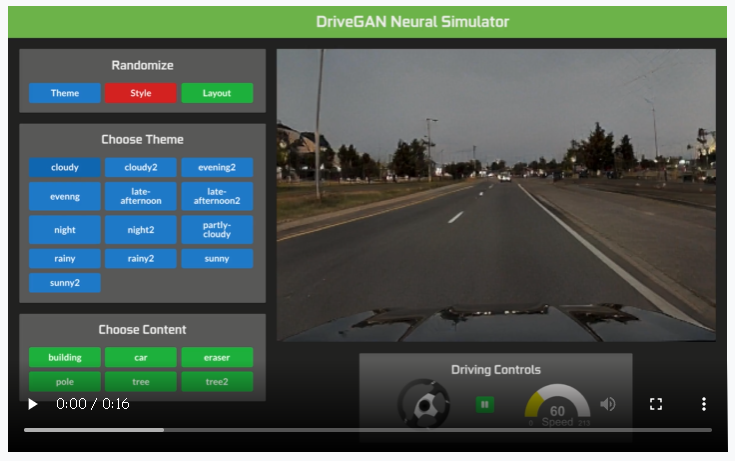This screenshot has height=461, width=735.
Task: Click the green pause button in Driving Controls
Action: [485, 404]
